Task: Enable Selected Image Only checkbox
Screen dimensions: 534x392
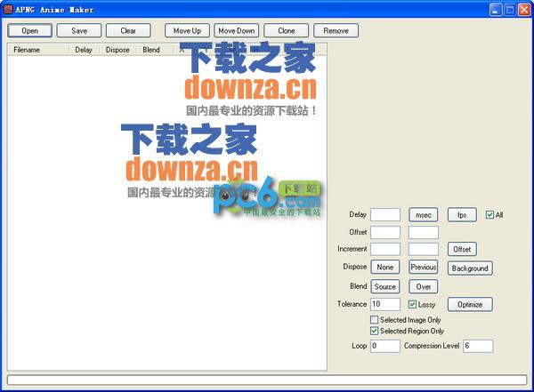Action: tap(375, 320)
